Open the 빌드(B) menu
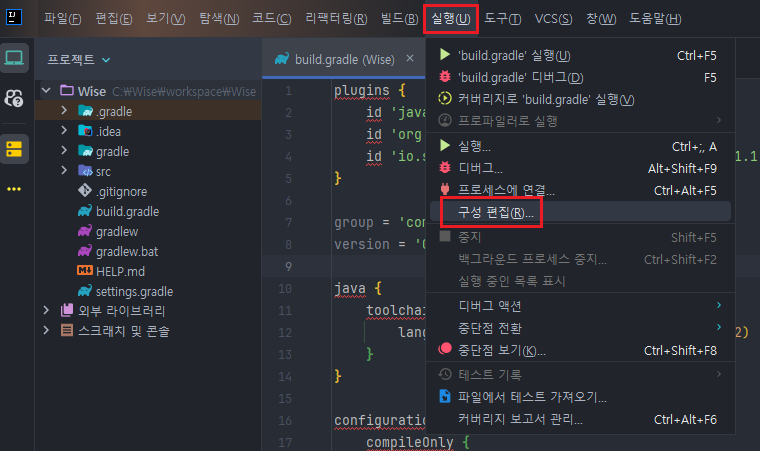The image size is (760, 451). 399,18
